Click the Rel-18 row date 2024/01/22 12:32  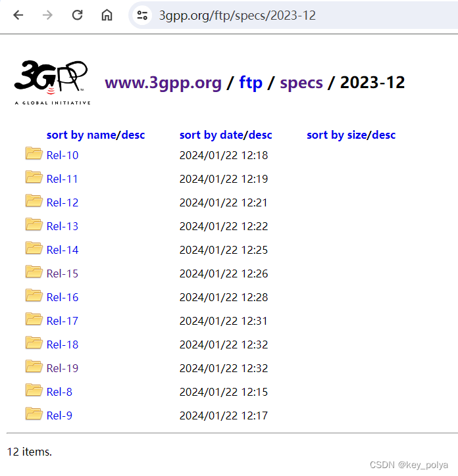[x=224, y=345]
